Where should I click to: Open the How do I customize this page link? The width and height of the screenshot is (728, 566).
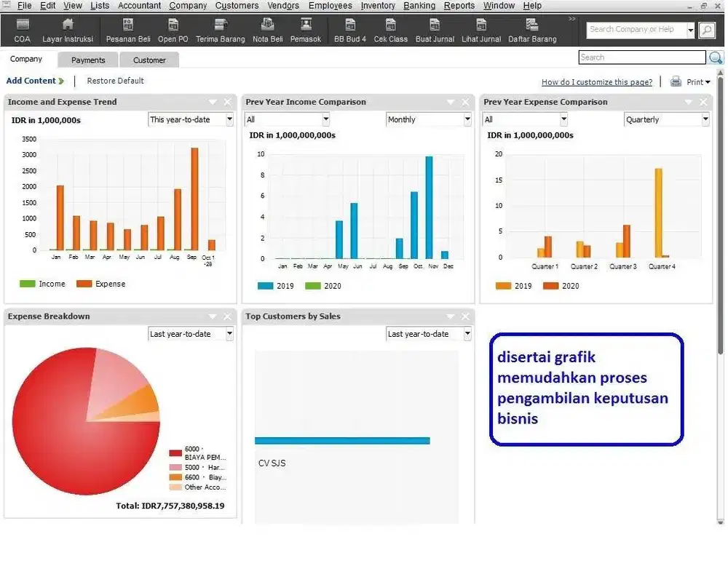[596, 82]
